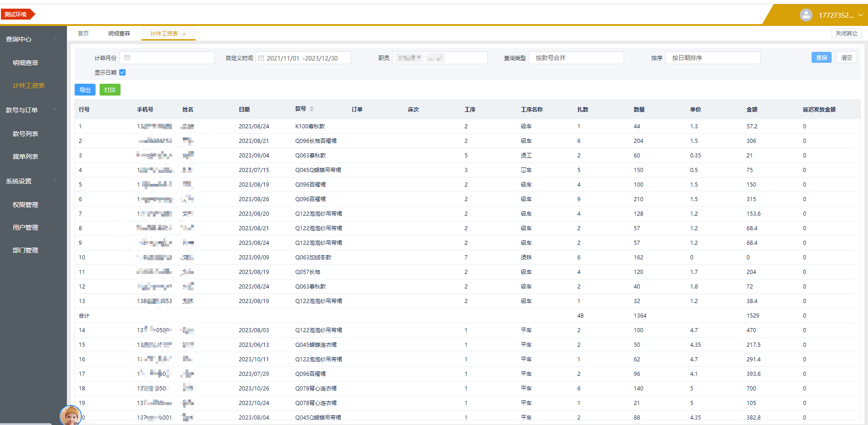Open 用户管理 in the sidebar
868x425 pixels.
[x=25, y=228]
